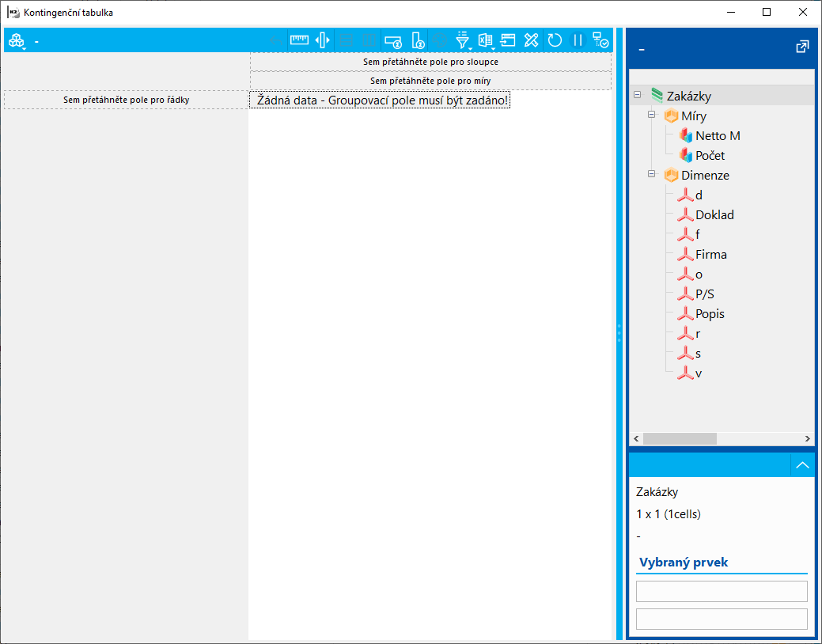Toggle column totals sum icon

pyautogui.click(x=417, y=40)
